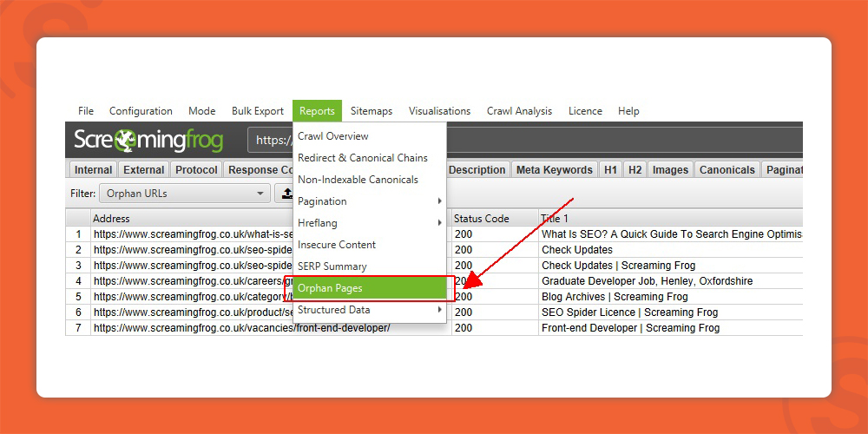Image resolution: width=868 pixels, height=434 pixels.
Task: Select row number 7 header
Action: point(78,328)
